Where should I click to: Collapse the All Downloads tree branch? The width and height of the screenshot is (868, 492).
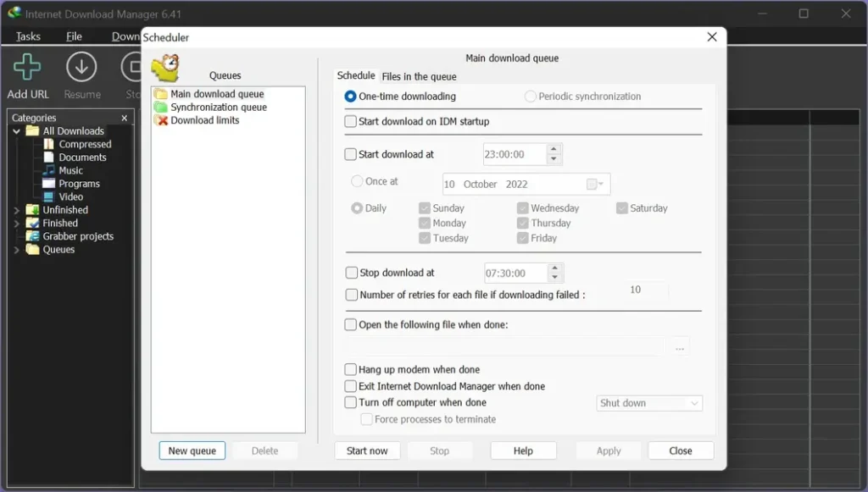(x=15, y=130)
